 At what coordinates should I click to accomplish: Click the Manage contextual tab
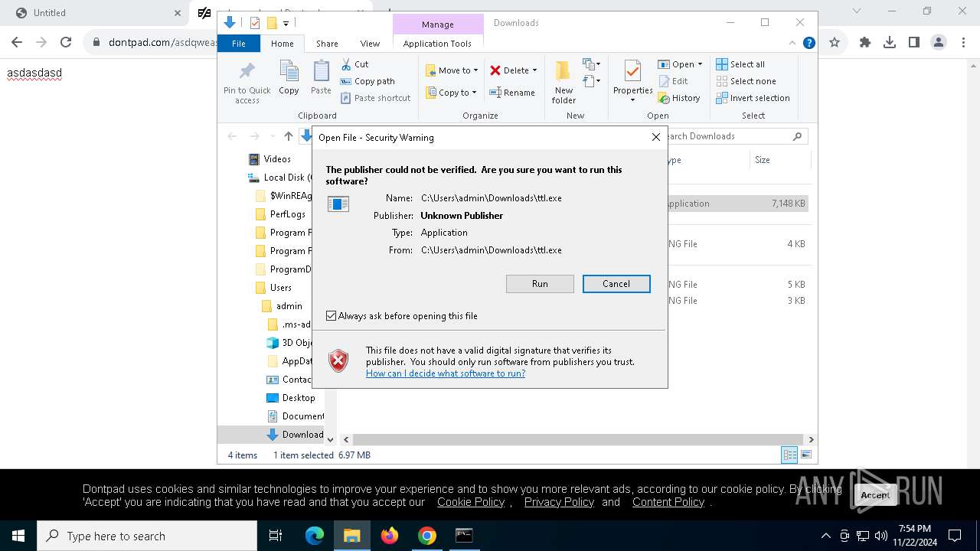tap(438, 24)
